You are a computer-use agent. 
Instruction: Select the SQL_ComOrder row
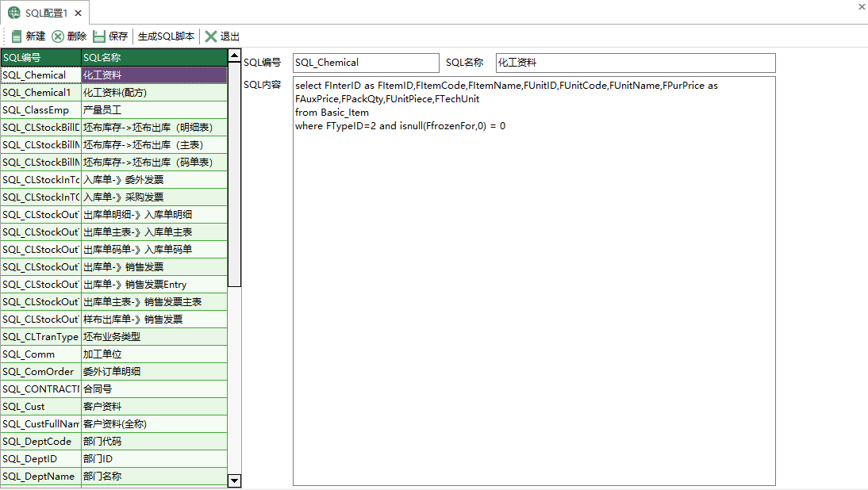pyautogui.click(x=41, y=372)
